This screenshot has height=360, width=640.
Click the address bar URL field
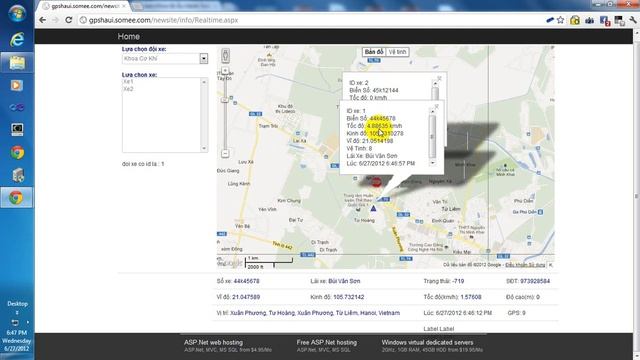point(310,20)
